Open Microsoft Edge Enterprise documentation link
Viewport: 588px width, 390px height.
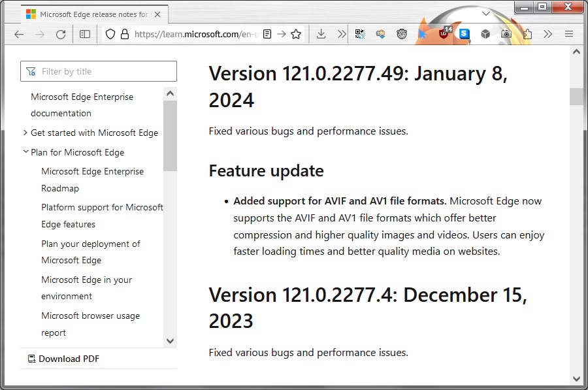click(x=82, y=105)
